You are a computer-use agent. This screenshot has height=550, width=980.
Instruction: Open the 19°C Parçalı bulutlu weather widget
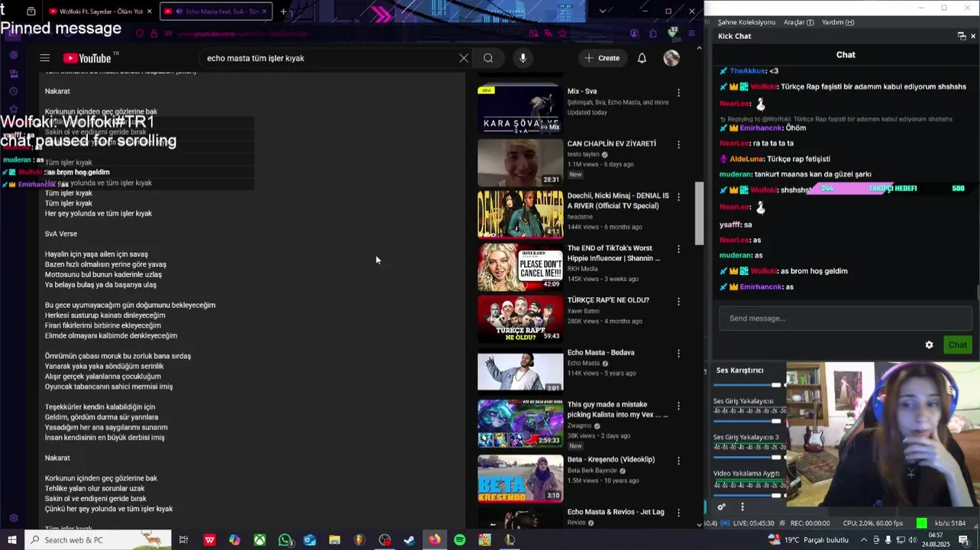pyautogui.click(x=810, y=539)
